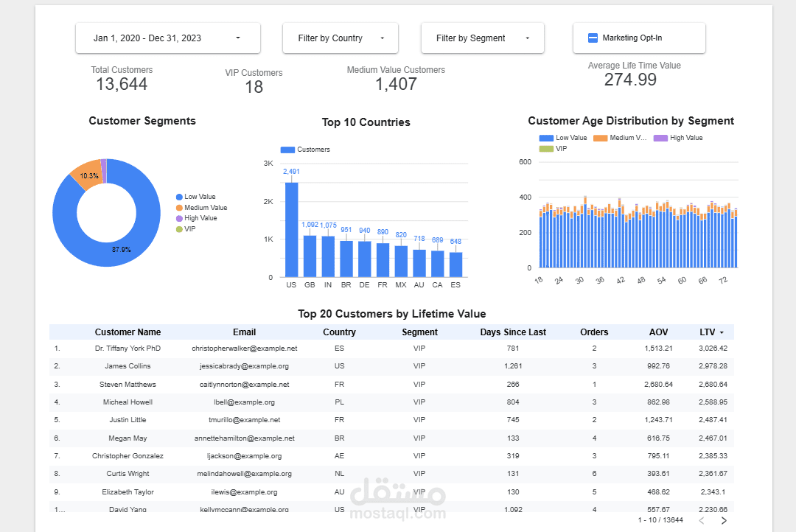Image resolution: width=796 pixels, height=532 pixels.
Task: Go to next page of table results
Action: pyautogui.click(x=724, y=520)
